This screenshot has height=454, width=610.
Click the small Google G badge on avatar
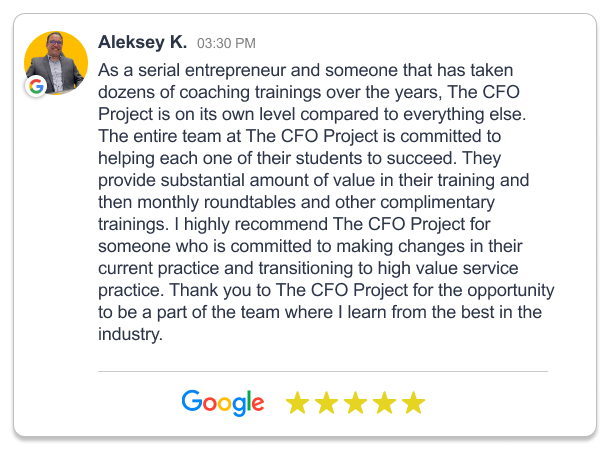click(36, 86)
